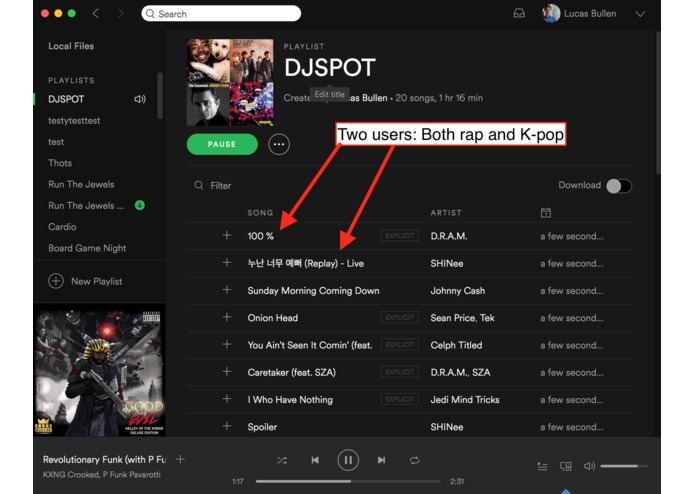Click the now-playing speaker icon beside DJSPOT
Screen dimensions: 695x494
click(140, 99)
